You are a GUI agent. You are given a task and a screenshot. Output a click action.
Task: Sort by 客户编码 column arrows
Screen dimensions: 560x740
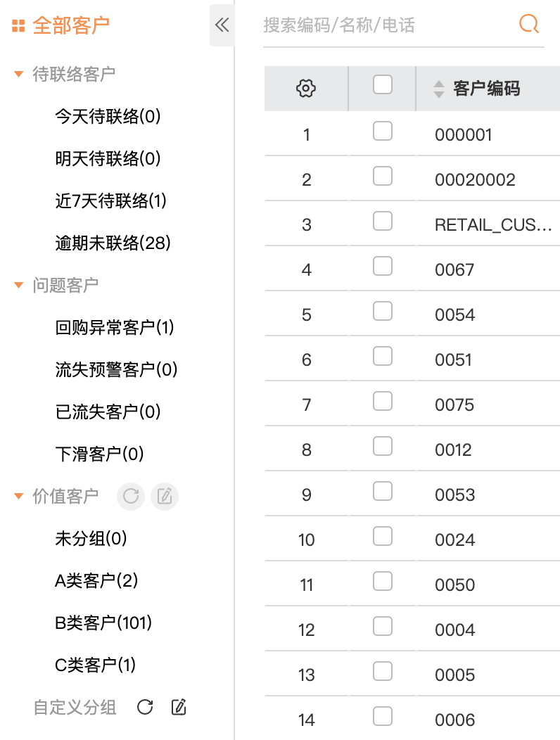pos(439,89)
